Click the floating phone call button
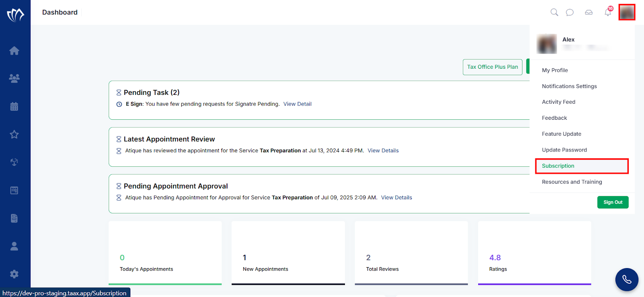Screen dimensions: 644x297 (627, 279)
